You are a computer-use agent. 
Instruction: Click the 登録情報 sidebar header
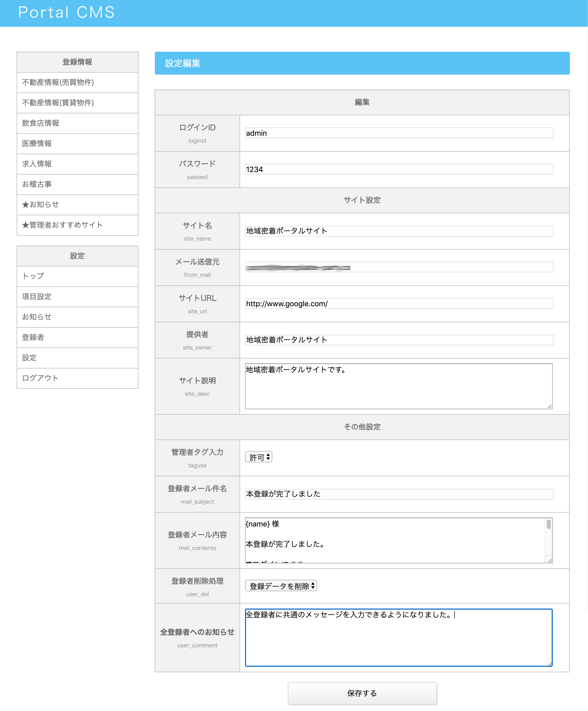pyautogui.click(x=78, y=62)
